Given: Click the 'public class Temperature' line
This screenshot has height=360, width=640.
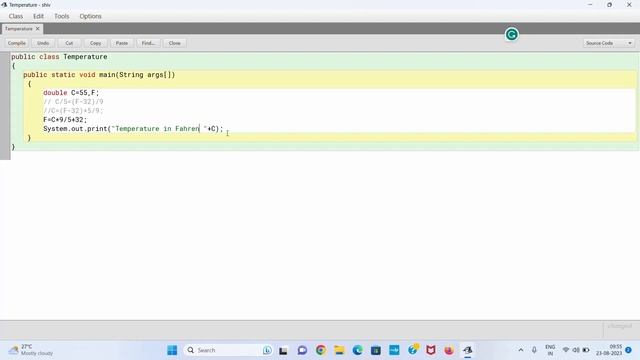Looking at the screenshot, I should pyautogui.click(x=59, y=57).
